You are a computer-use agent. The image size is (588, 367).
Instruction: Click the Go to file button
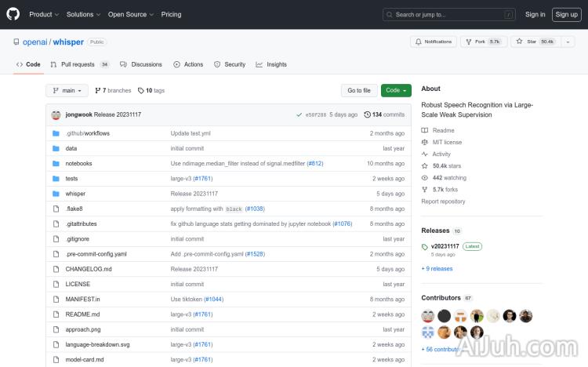359,91
